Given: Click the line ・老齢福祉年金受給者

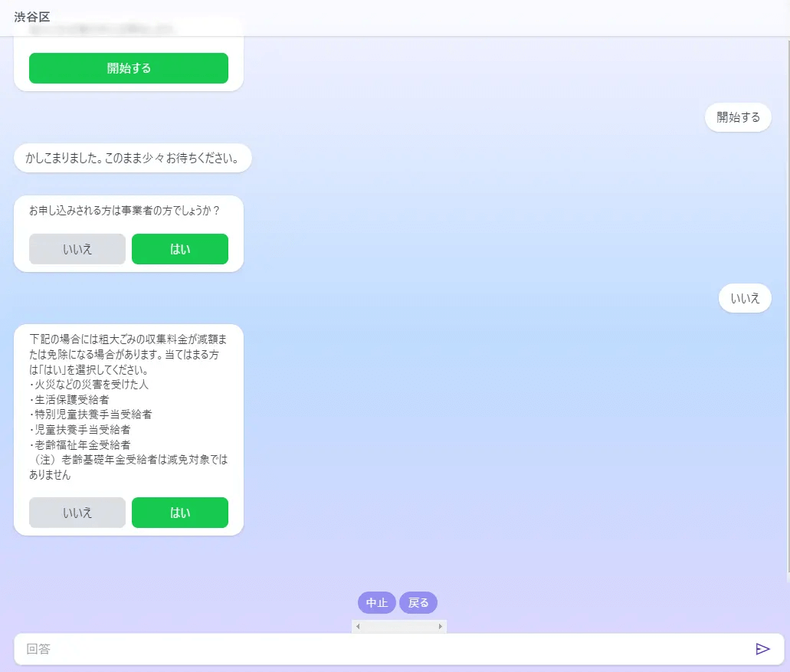Looking at the screenshot, I should [80, 445].
